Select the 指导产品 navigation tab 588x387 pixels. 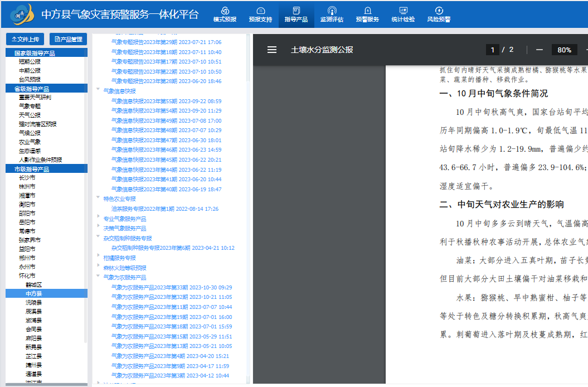coord(296,14)
